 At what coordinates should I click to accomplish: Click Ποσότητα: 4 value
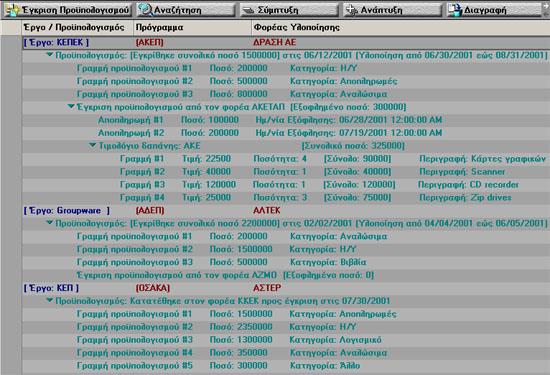280,159
